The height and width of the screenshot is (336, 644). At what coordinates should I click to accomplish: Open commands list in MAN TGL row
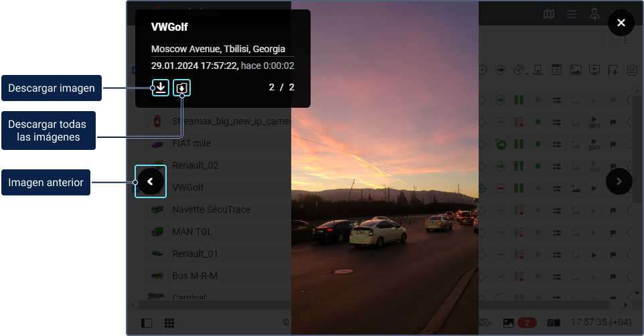557,233
